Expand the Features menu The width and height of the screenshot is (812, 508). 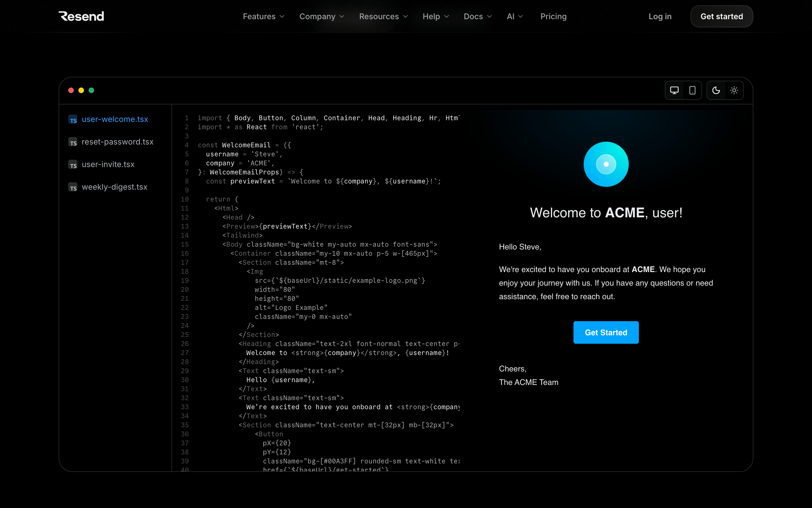pos(263,16)
